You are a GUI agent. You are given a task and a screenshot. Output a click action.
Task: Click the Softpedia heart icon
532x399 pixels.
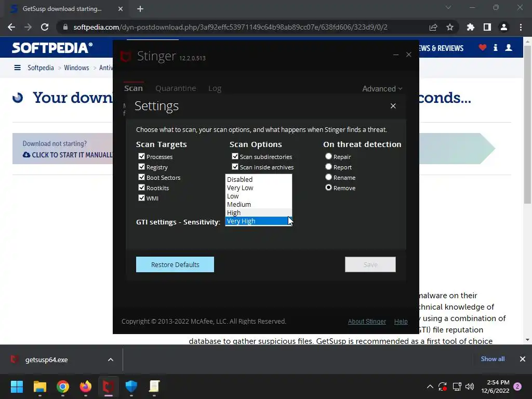coord(483,47)
